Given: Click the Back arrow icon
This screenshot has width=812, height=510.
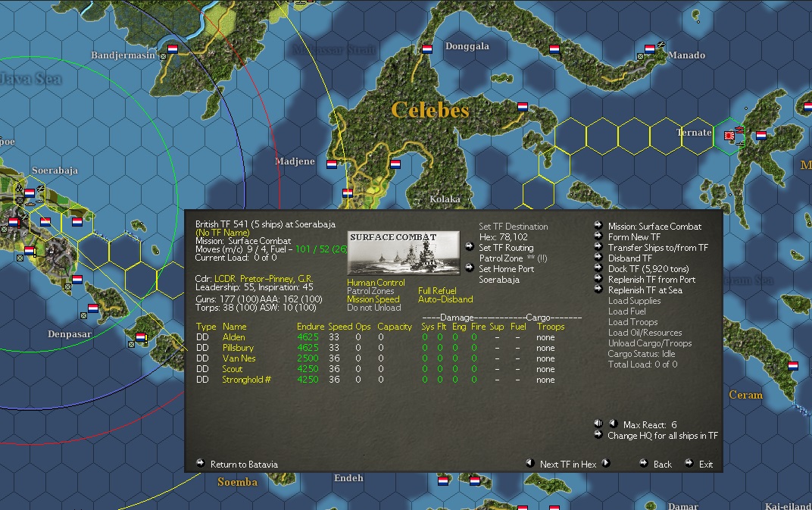Looking at the screenshot, I should point(643,463).
